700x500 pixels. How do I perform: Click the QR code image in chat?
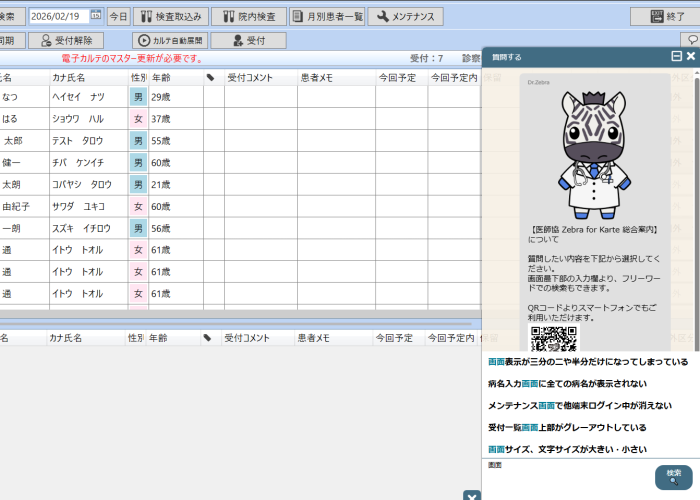(x=554, y=338)
